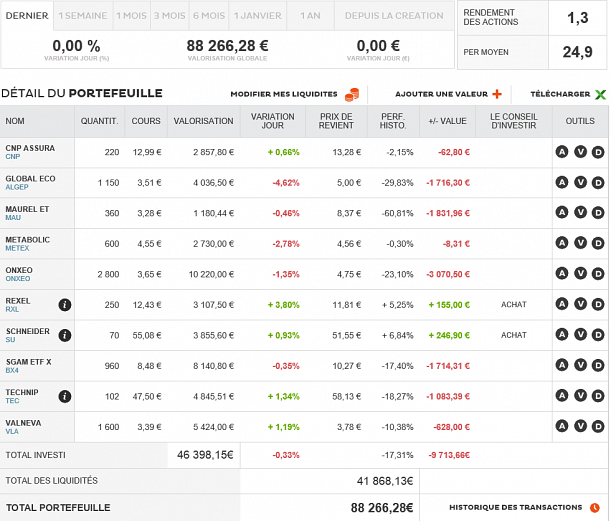
Task: Click the D tool icon for SGAM ETF X
Action: (x=598, y=365)
